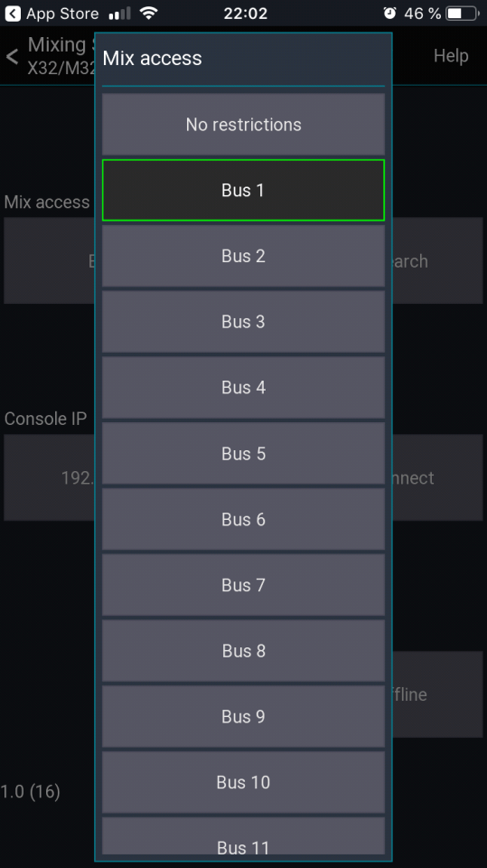Image resolution: width=487 pixels, height=868 pixels.
Task: Choose the highlighted Bus 1 option
Action: point(244,190)
